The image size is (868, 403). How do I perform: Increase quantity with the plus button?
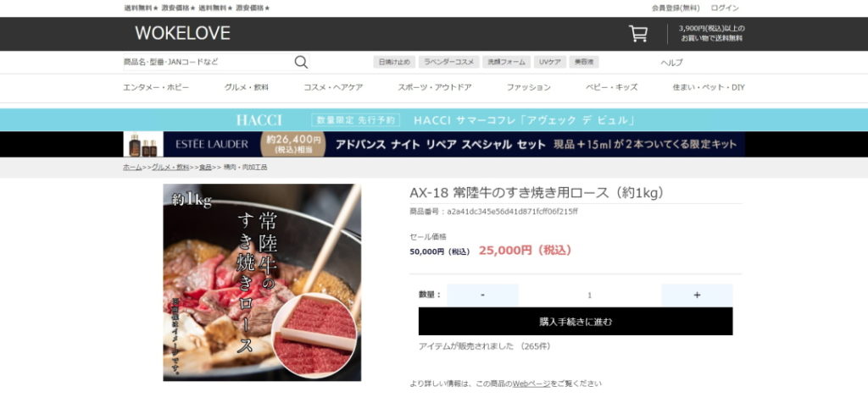697,295
